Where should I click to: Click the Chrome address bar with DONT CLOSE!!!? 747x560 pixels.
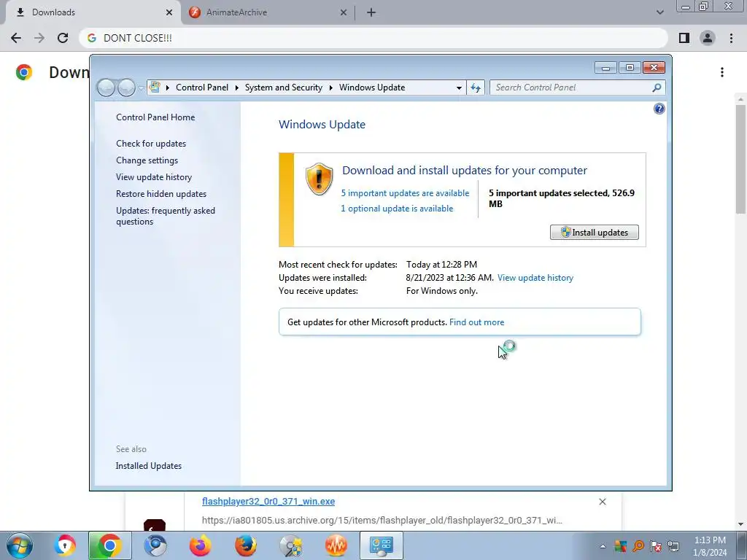373,38
